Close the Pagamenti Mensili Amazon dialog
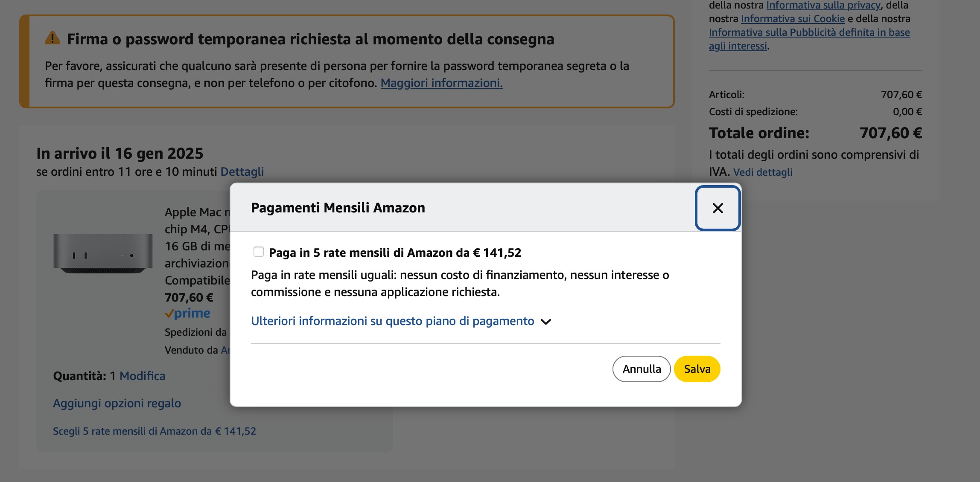This screenshot has height=482, width=980. (x=717, y=208)
